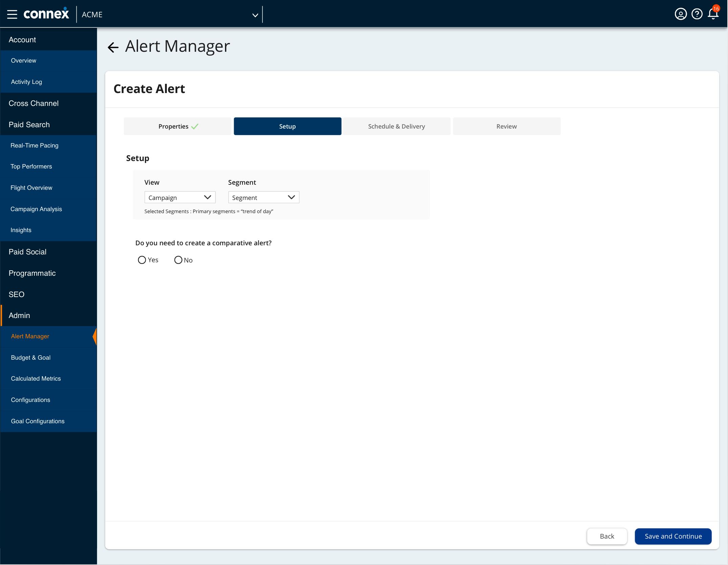
Task: Open Campaign Analysis page
Action: click(49, 209)
